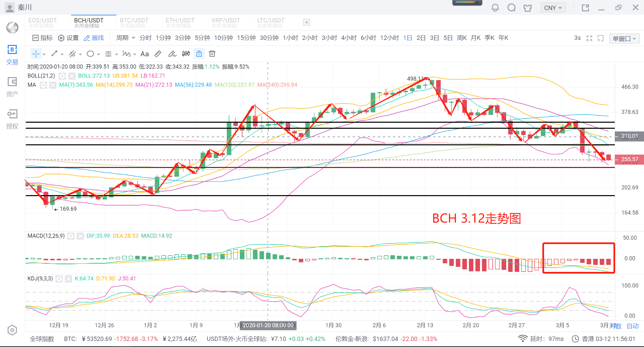
Task: Open the hexagon settings icon at bottom-left
Action: (12, 330)
